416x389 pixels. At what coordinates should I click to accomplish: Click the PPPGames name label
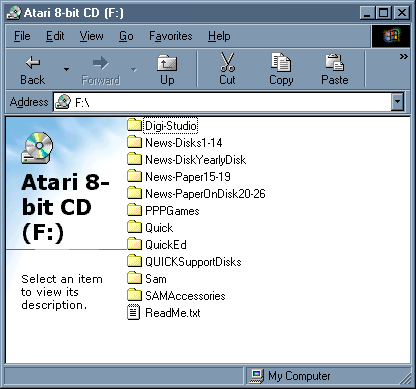click(172, 211)
